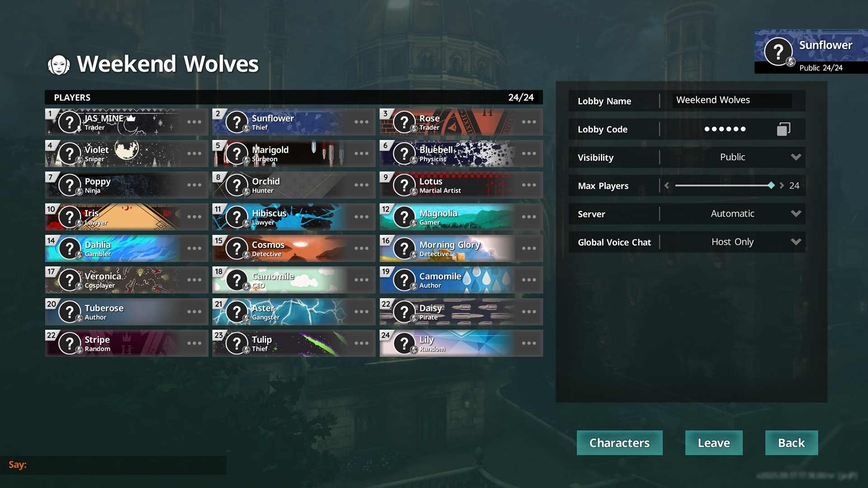Go back with the Back button
This screenshot has width=868, height=488.
[x=791, y=443]
